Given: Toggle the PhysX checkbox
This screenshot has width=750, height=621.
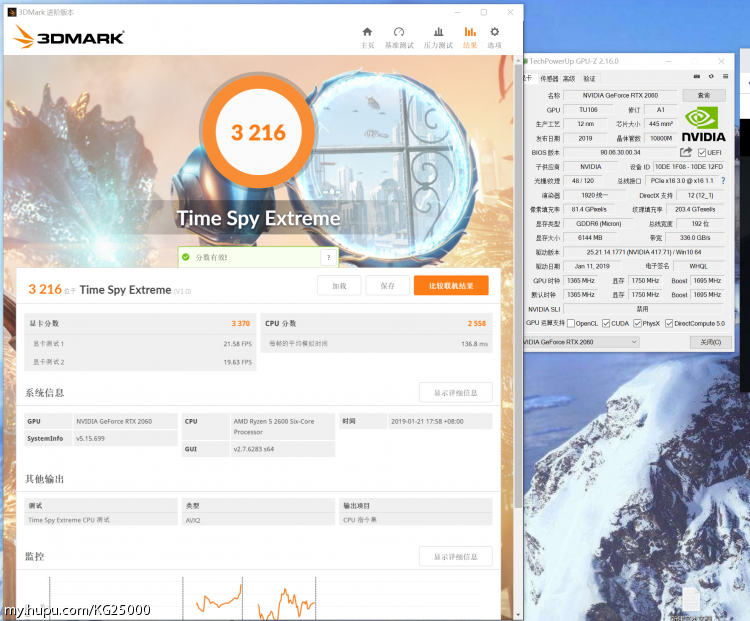Looking at the screenshot, I should click(x=637, y=323).
